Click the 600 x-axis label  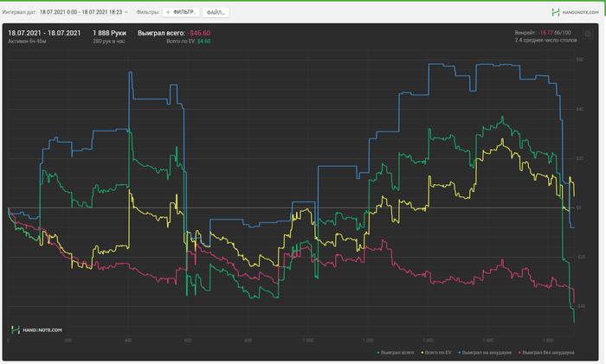[x=188, y=341]
